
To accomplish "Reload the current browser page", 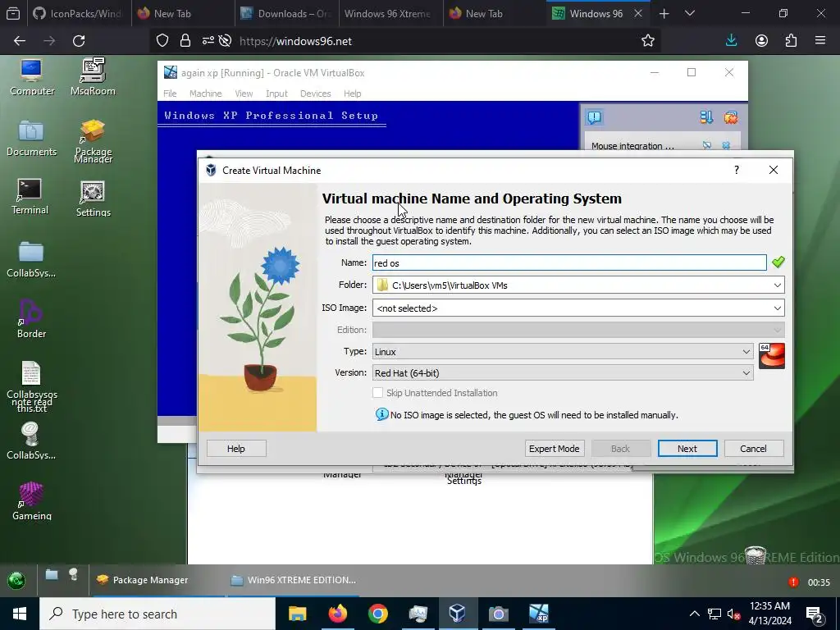I will tap(79, 41).
